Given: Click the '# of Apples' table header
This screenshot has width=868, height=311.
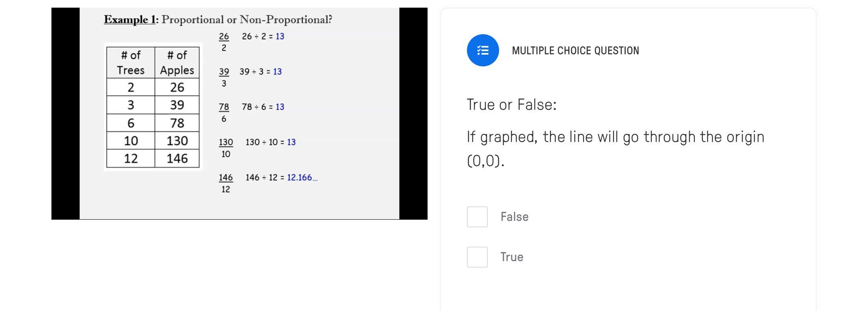Looking at the screenshot, I should point(177,62).
